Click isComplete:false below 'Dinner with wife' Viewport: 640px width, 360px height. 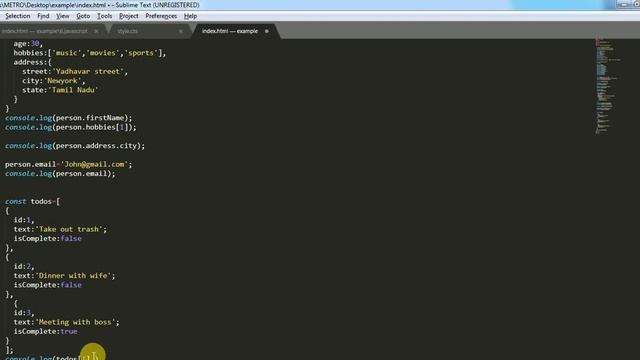(x=47, y=285)
